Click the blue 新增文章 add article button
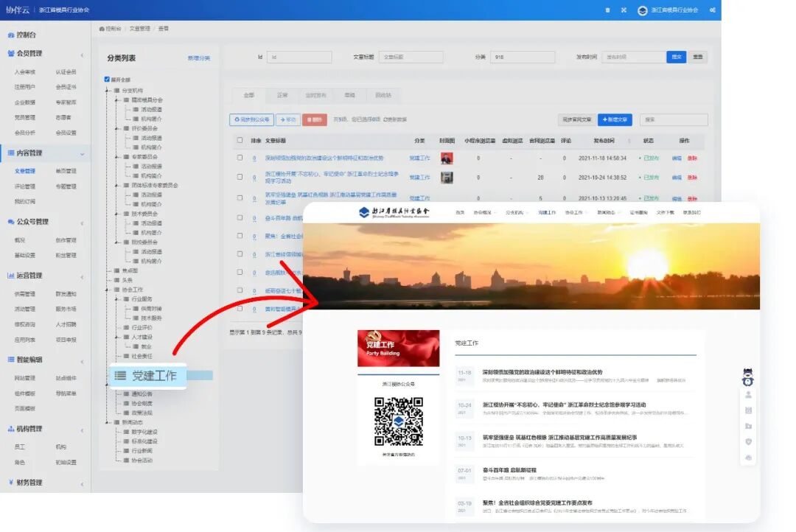 (615, 120)
